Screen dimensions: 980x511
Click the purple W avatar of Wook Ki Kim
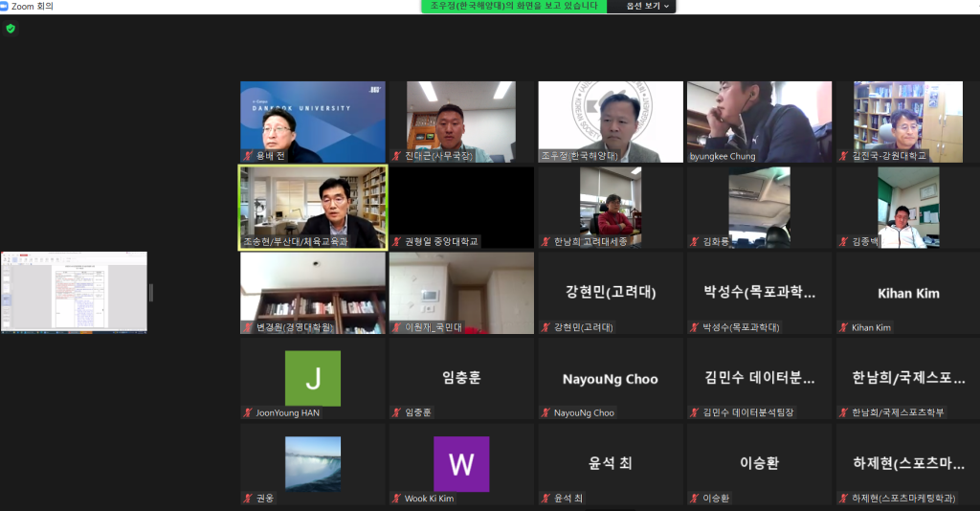[461, 464]
